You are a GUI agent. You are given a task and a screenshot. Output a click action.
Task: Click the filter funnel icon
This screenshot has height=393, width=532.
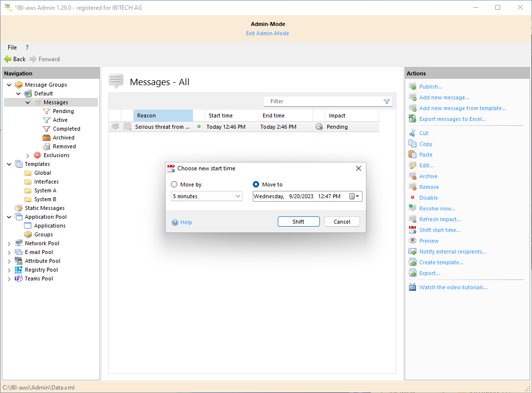click(x=387, y=101)
